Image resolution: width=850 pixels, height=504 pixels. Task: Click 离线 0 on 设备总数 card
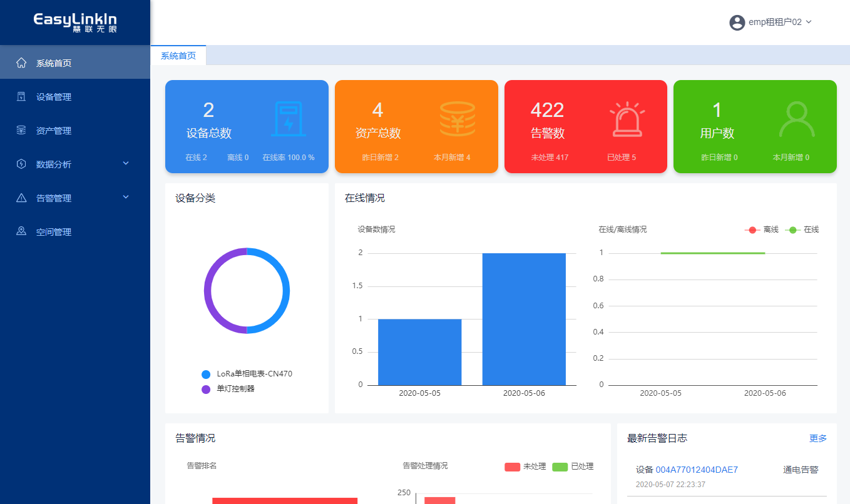point(238,158)
